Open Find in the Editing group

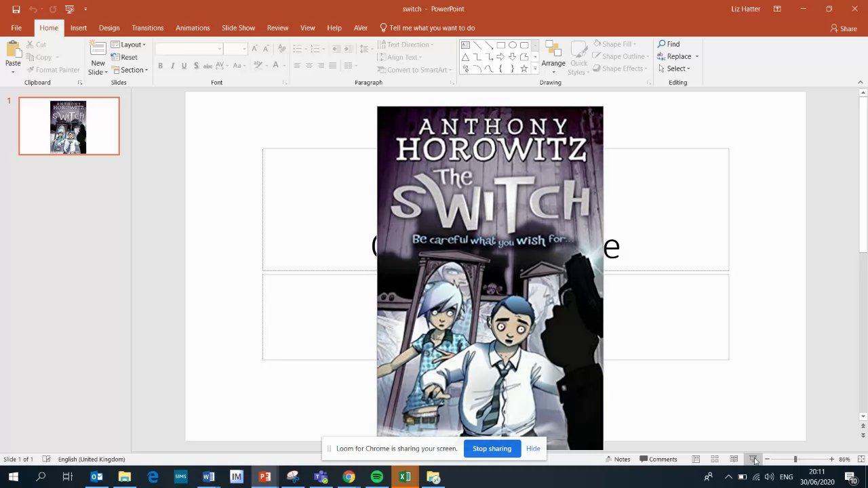669,44
